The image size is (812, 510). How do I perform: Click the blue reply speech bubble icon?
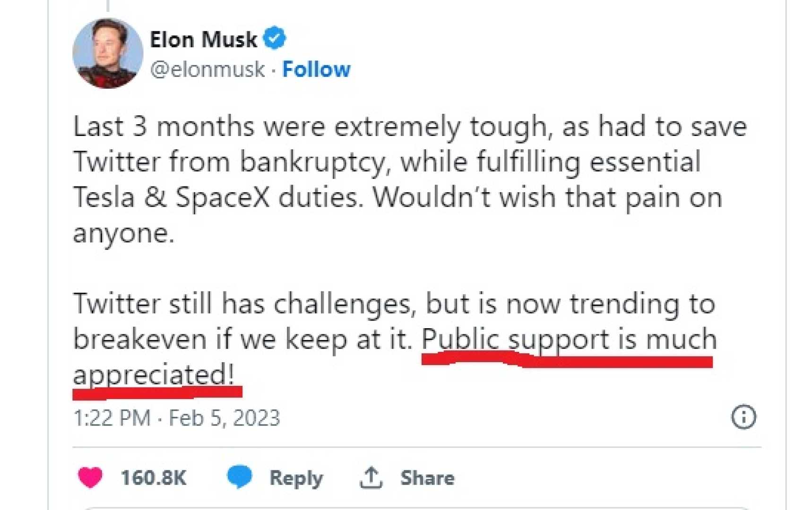pyautogui.click(x=240, y=476)
